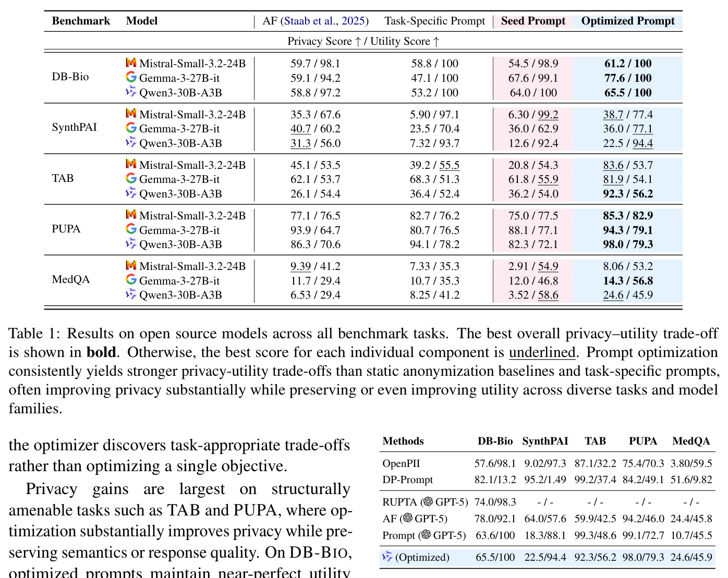
Task: Tap the Qwen logo in the PUPA group
Action: click(131, 243)
